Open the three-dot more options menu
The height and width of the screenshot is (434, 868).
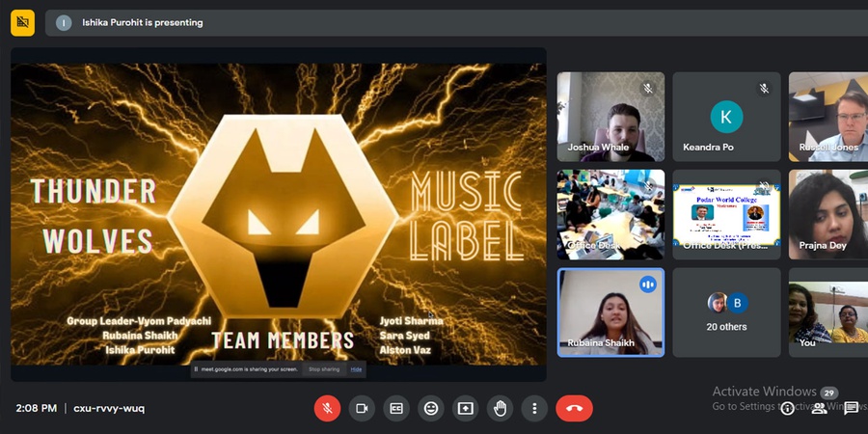pos(534,408)
